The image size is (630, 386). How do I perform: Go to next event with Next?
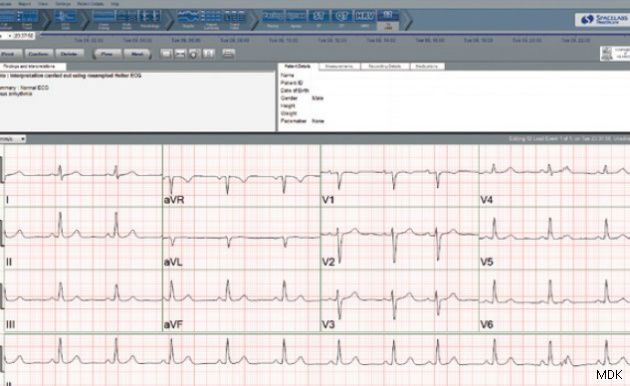(137, 54)
